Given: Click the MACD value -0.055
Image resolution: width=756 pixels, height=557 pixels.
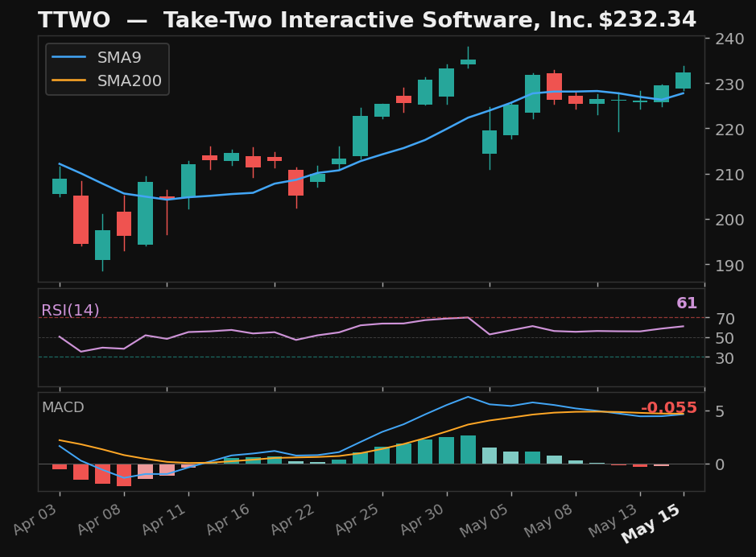Looking at the screenshot, I should pyautogui.click(x=669, y=407).
